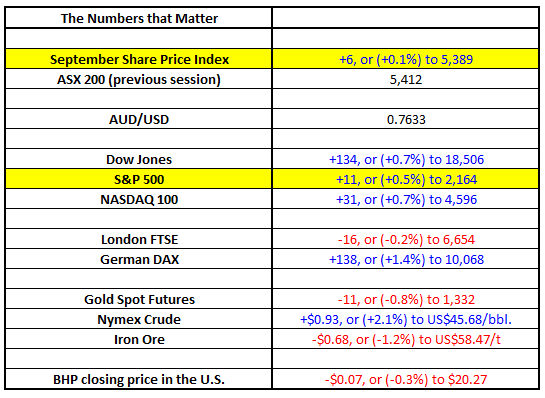
Task: Select the +6 to 5,389 value cell
Action: 406,59
